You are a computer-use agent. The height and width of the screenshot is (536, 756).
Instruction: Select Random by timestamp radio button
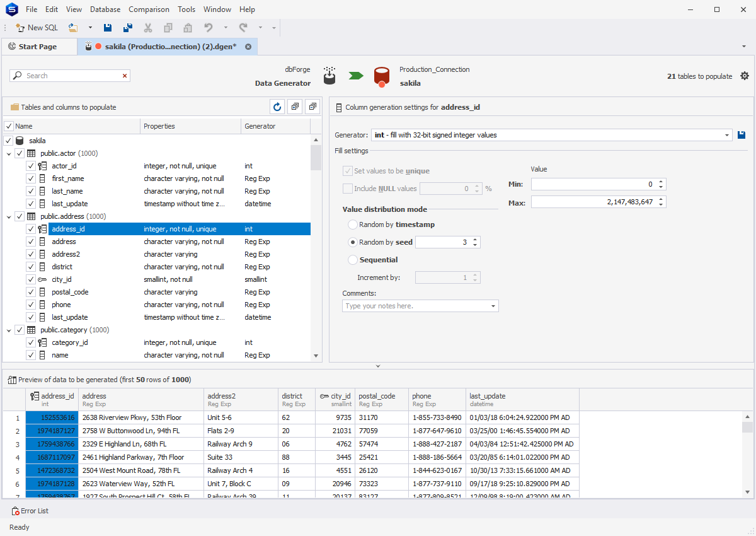pos(353,224)
